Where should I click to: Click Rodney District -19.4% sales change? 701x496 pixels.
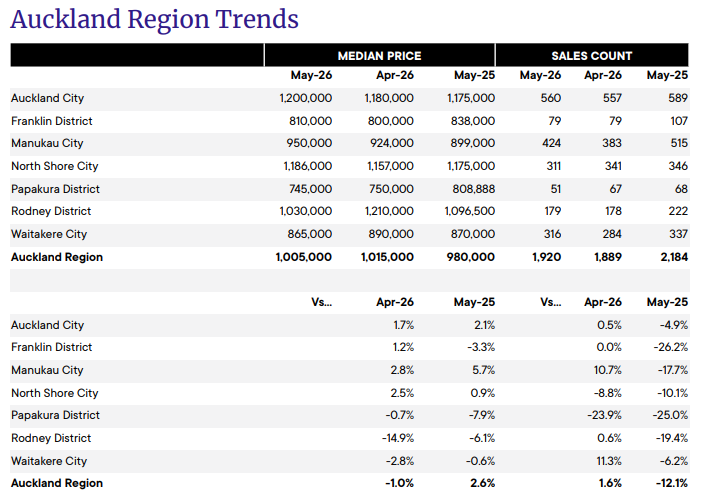(x=672, y=438)
